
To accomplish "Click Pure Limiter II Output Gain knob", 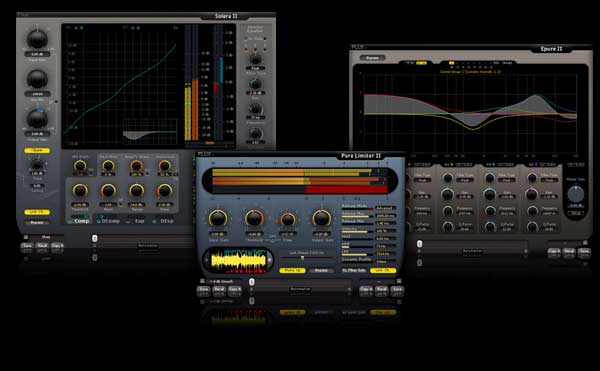I will point(321,218).
